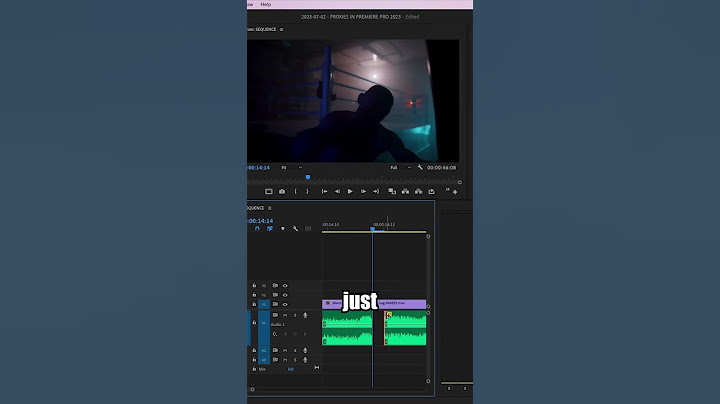
Task: Select the first purple video clip
Action: [x=347, y=304]
